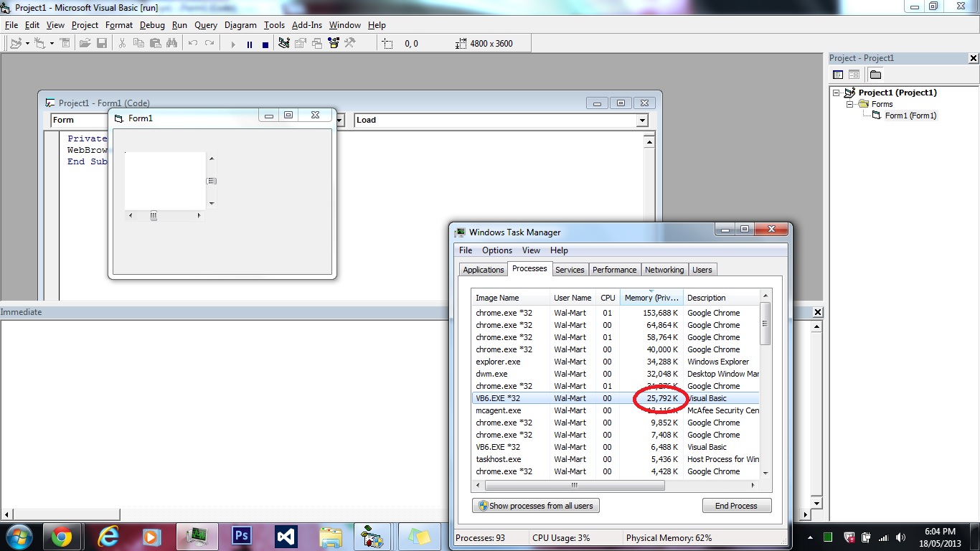Sort by Memory (Private) column header
This screenshot has width=980, height=551.
[x=651, y=298]
